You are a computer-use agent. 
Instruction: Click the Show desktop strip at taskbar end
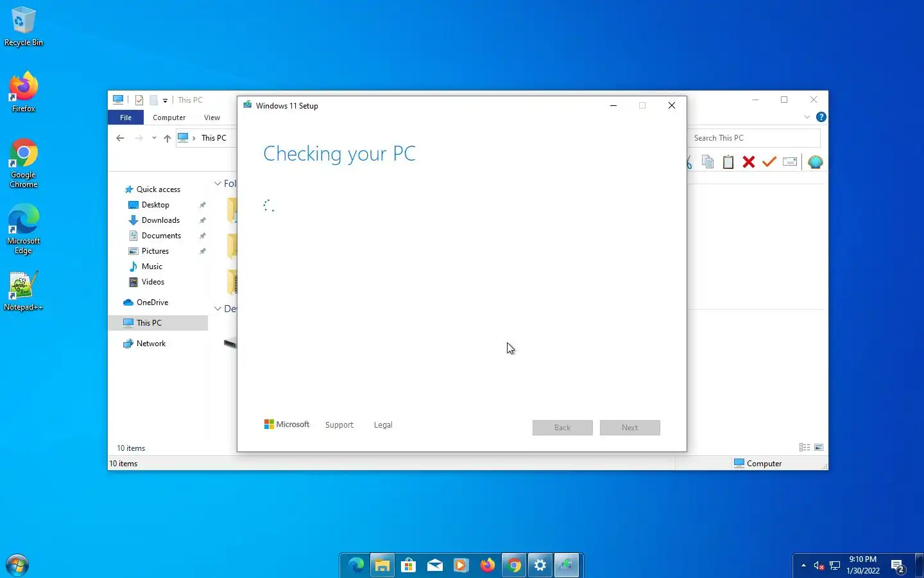tap(920, 565)
